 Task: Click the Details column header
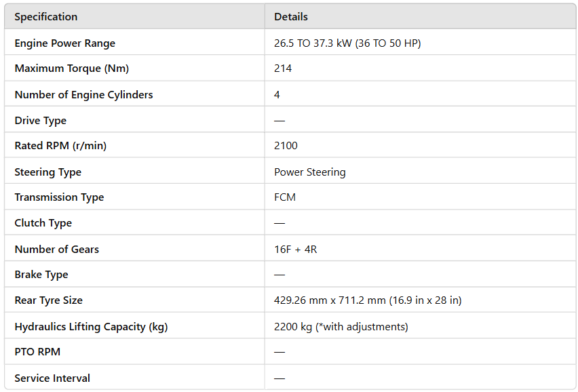coord(291,17)
